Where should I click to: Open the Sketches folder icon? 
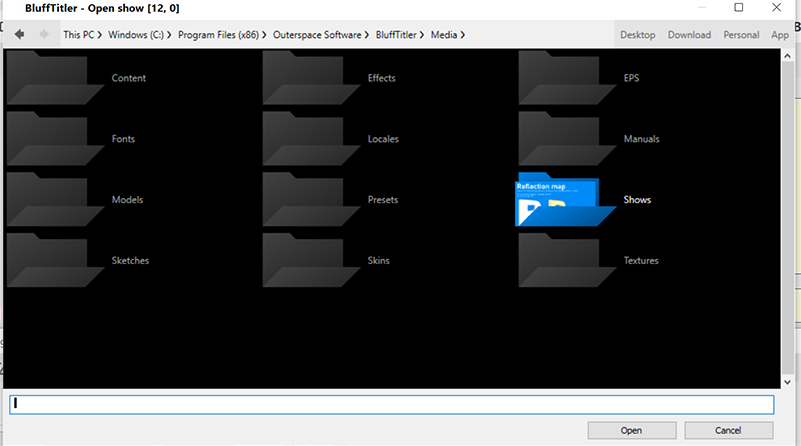[x=55, y=260]
